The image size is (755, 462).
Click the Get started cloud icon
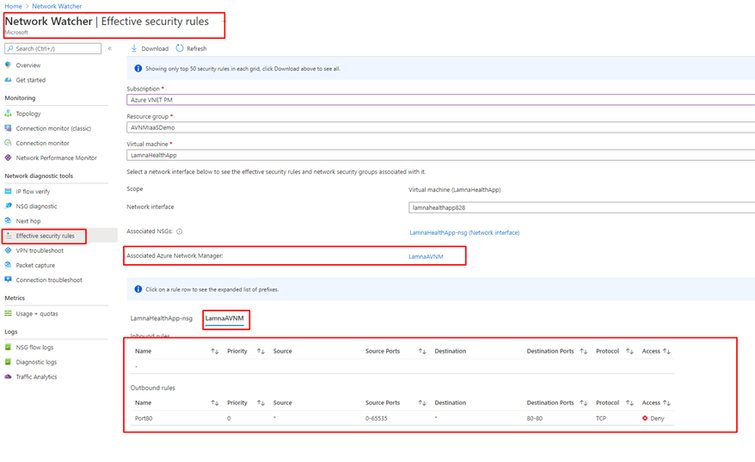click(8, 80)
